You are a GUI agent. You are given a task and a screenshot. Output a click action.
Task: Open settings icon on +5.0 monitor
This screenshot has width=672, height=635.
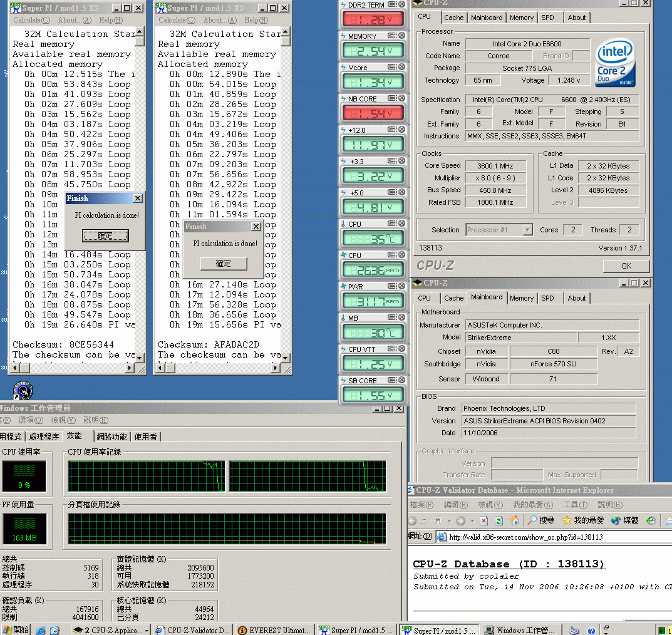point(391,192)
